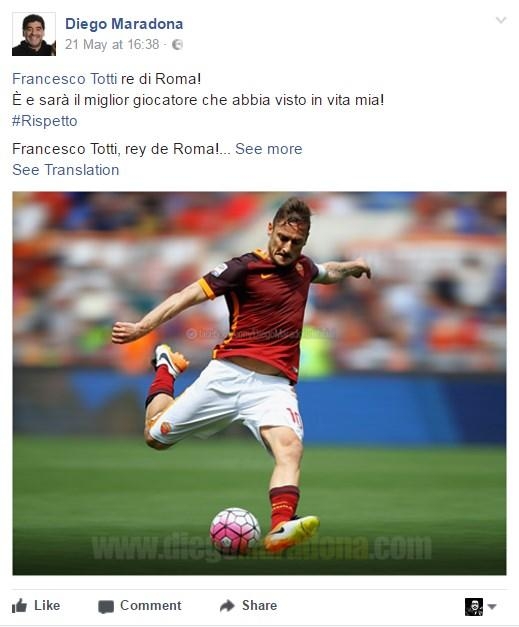Click the Comment button label
Screen dimensions: 519x627
(151, 605)
